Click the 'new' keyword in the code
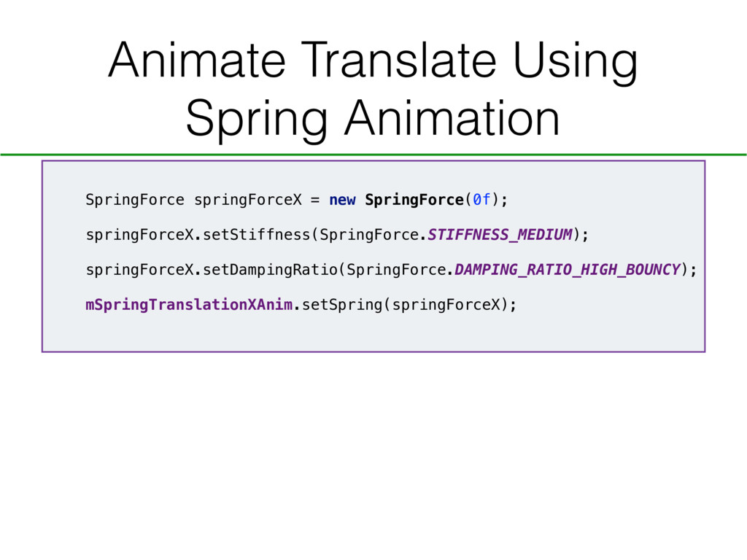The image size is (747, 560). pos(342,200)
